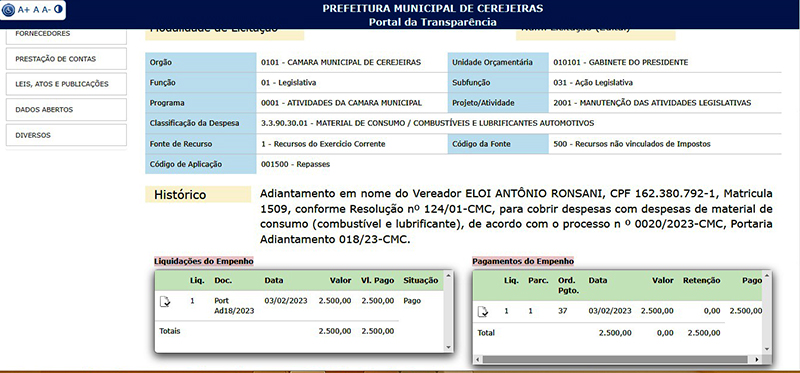Screen dimensions: 800x373
Task: Click the up arrow of Liquidações scrollbar
Action: 448,275
